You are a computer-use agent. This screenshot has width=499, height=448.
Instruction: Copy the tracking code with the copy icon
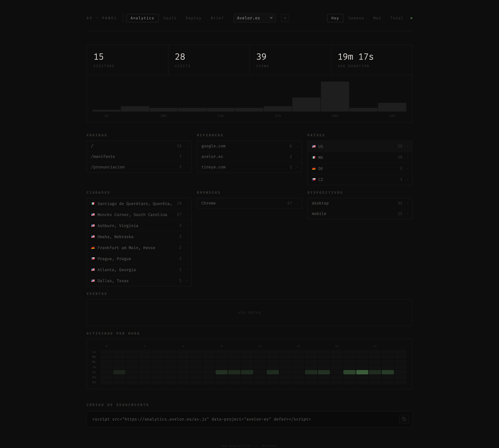(x=404, y=419)
